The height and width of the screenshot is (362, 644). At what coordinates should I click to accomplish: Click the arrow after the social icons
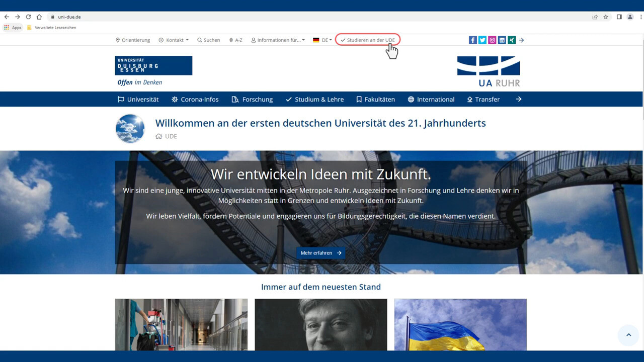(522, 40)
